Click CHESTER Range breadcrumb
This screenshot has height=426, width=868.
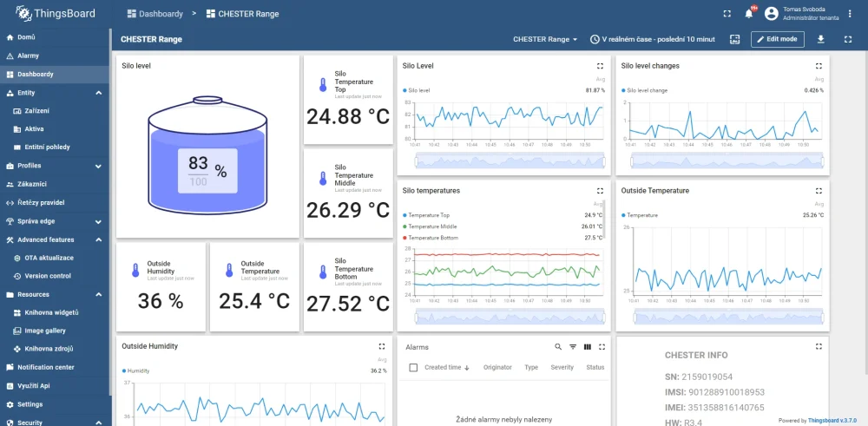point(242,14)
